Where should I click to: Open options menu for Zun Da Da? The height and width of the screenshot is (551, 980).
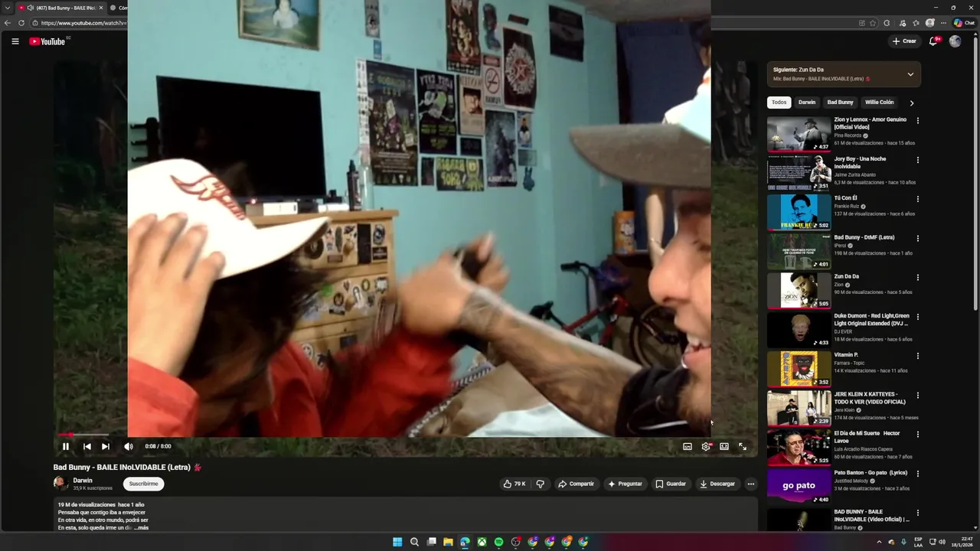click(x=918, y=278)
